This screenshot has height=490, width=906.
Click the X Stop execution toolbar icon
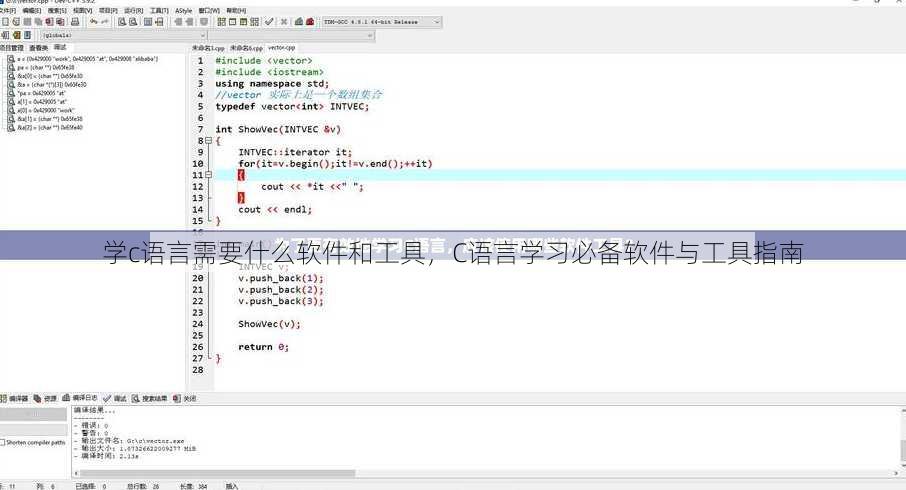284,21
